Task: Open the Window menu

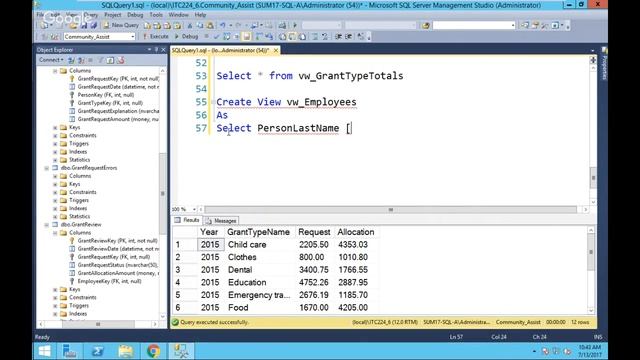Action: tap(178, 15)
